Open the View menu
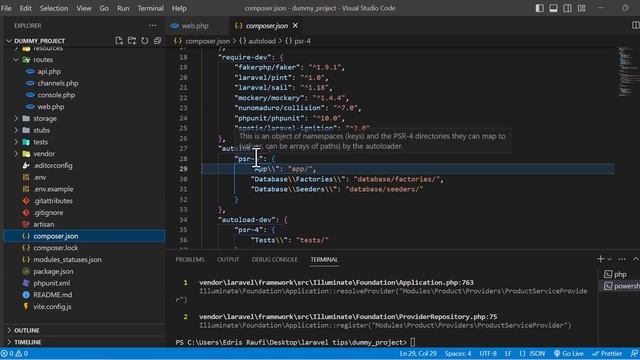 pos(84,8)
